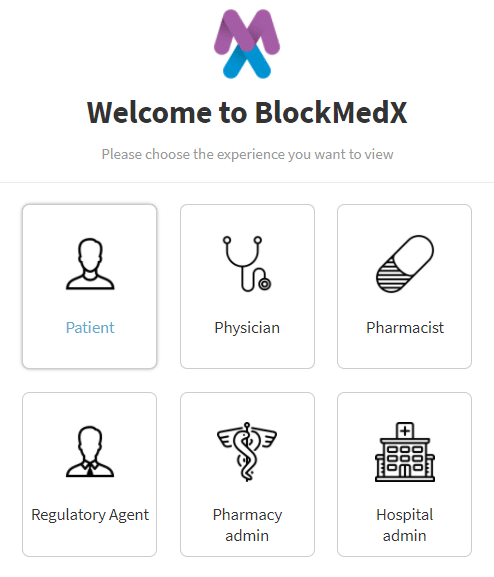
Task: Click the patient silhouette icon
Action: (90, 264)
